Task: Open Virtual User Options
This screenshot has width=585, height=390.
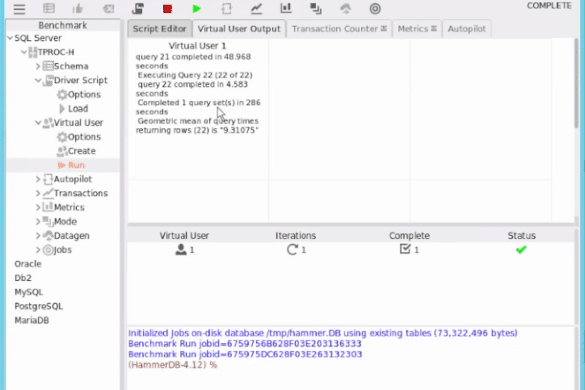Action: coord(79,137)
